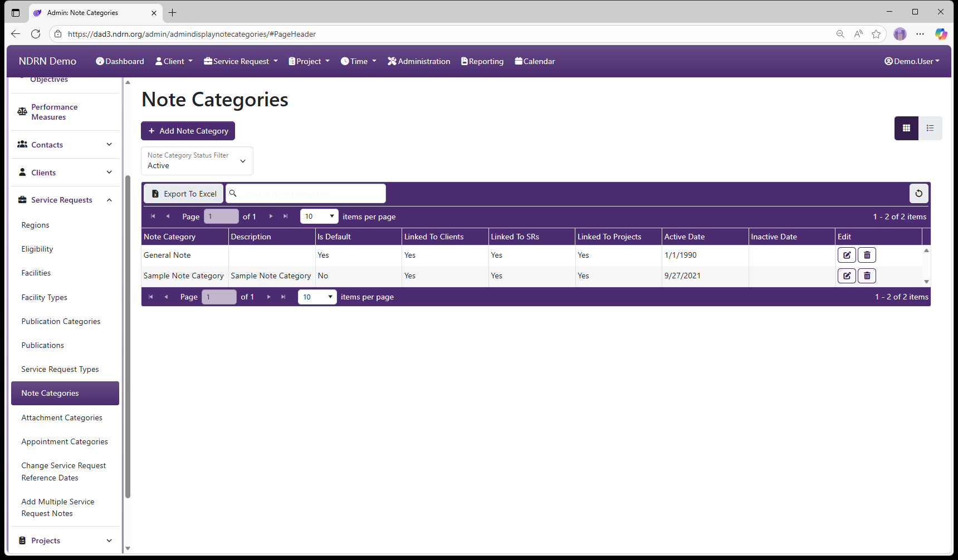This screenshot has width=958, height=560.
Task: Open Note Category Status Filter dropdown
Action: click(x=197, y=161)
